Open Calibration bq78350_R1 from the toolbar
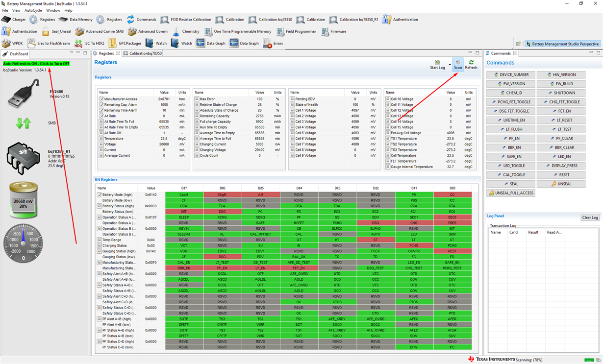 tap(353, 20)
